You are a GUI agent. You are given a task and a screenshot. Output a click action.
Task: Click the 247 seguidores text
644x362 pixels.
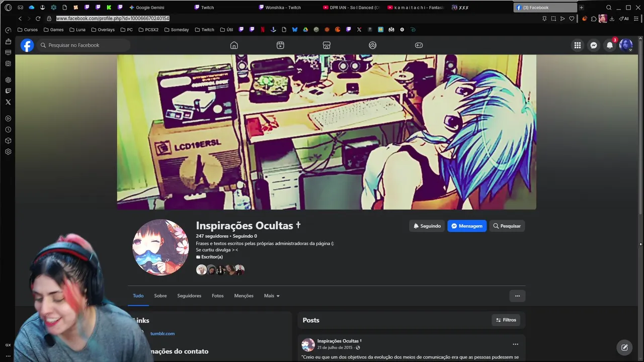click(212, 236)
